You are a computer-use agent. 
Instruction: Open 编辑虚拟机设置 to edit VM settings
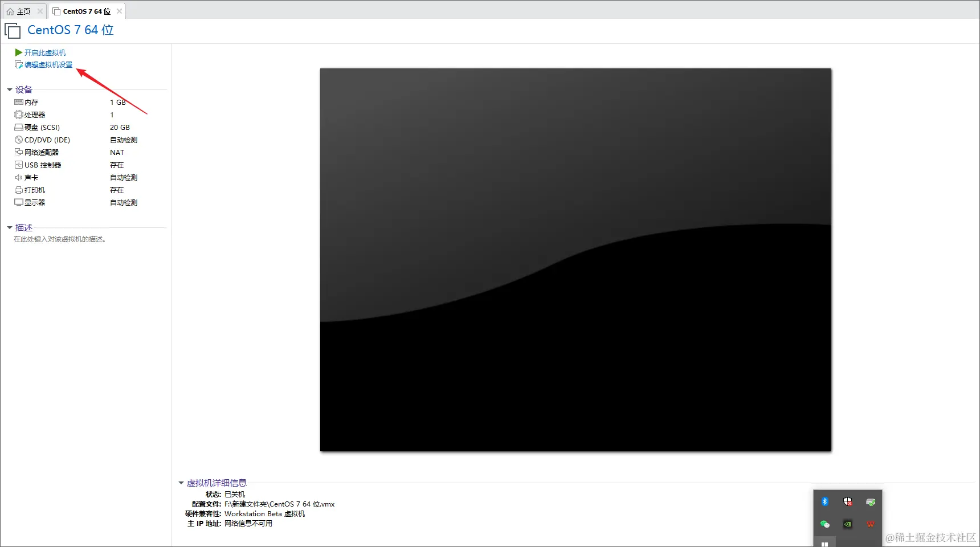click(47, 64)
